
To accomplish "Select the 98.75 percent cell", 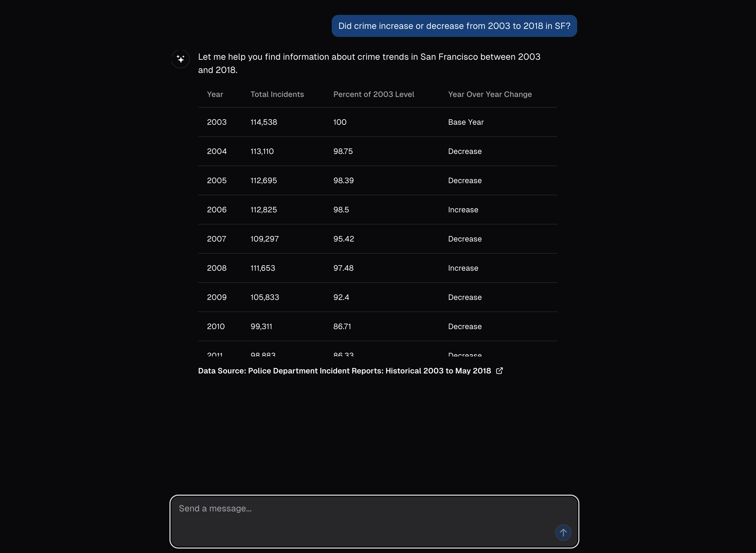I will (343, 151).
